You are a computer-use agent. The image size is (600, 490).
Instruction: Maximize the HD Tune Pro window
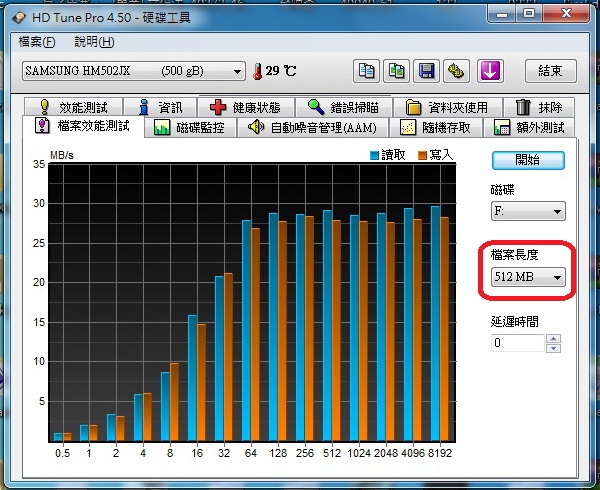point(529,14)
